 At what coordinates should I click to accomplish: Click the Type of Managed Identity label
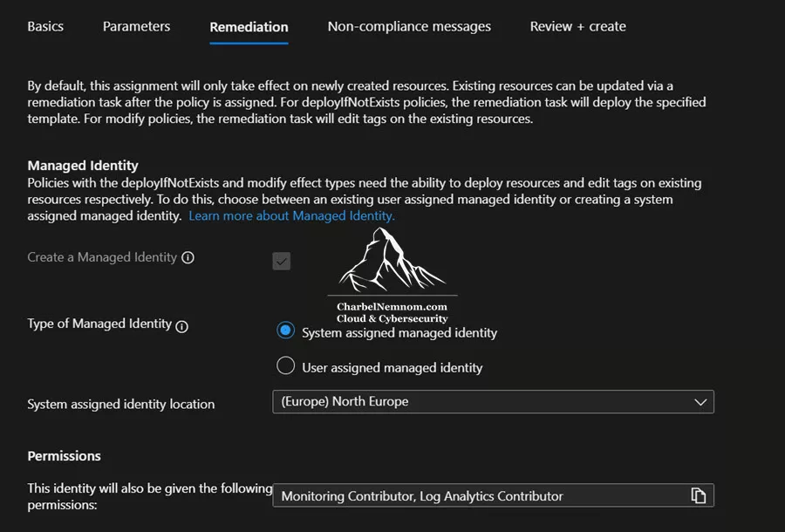tap(99, 324)
